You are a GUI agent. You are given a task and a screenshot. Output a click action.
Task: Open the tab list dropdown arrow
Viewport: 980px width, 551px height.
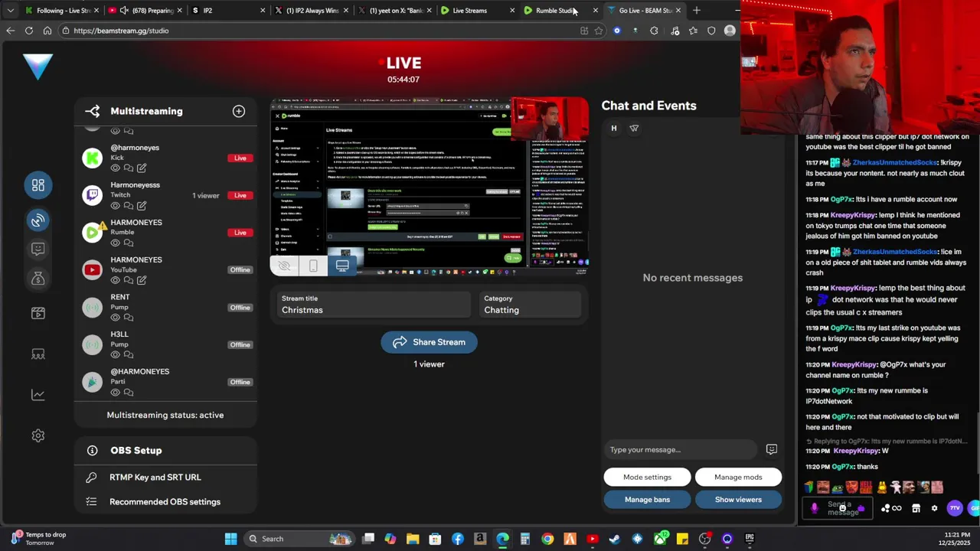pos(10,10)
